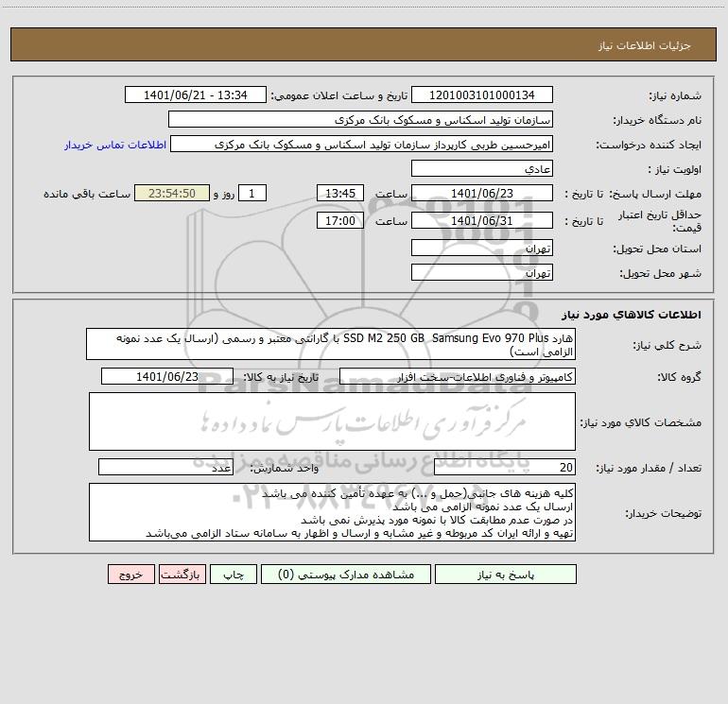
Task: Click the 'شماره نیاز:' label
Action: click(675, 95)
